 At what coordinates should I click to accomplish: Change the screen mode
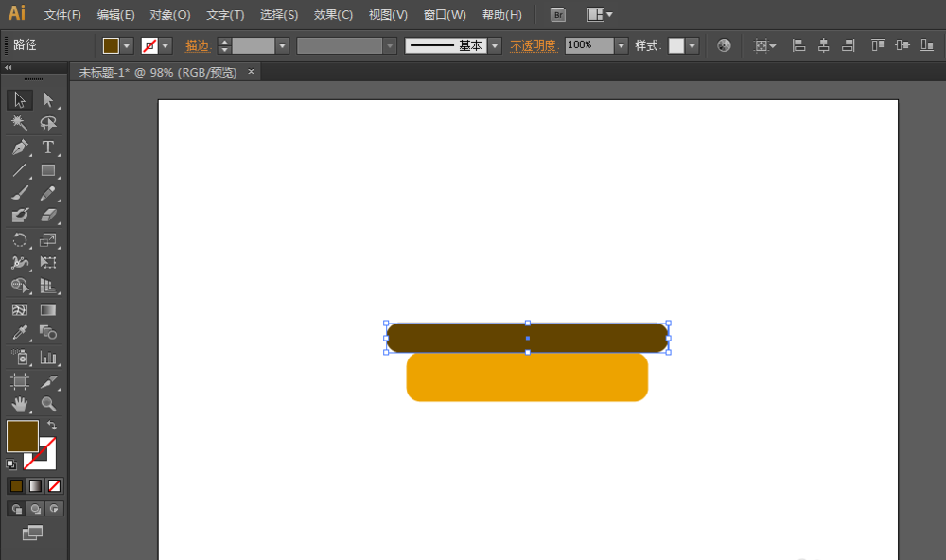pyautogui.click(x=32, y=533)
